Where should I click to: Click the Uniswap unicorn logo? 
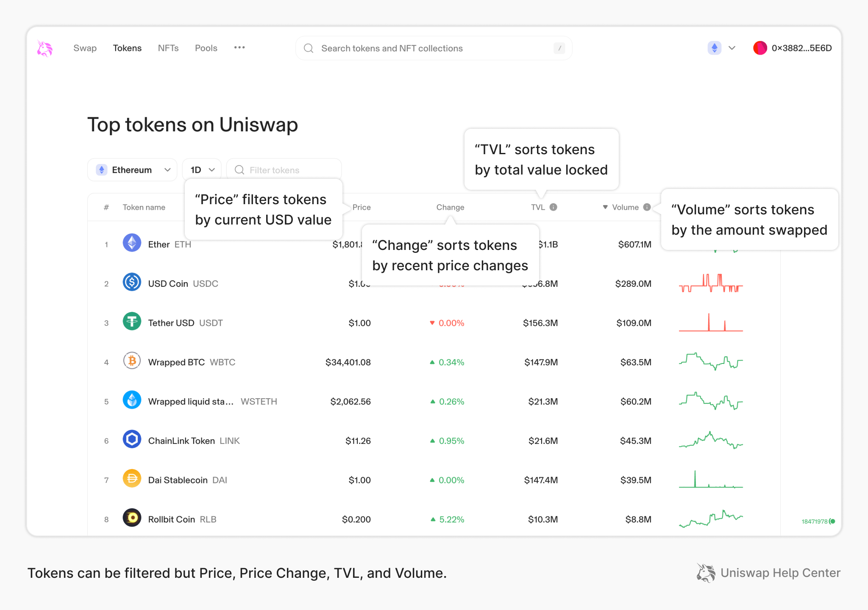[x=45, y=48]
